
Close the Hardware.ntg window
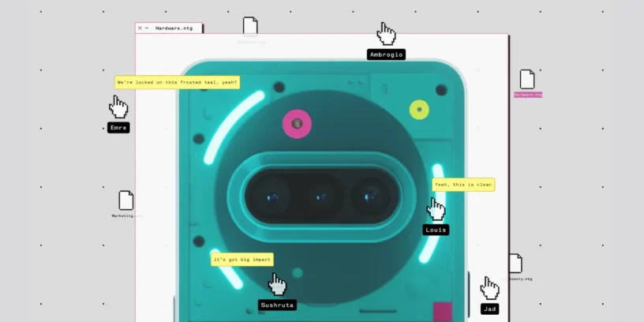(x=140, y=28)
